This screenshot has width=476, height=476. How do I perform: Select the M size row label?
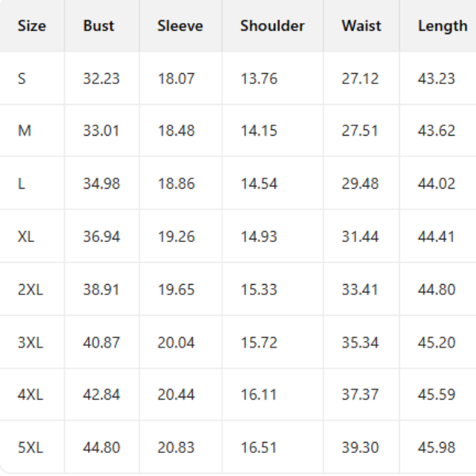click(25, 131)
